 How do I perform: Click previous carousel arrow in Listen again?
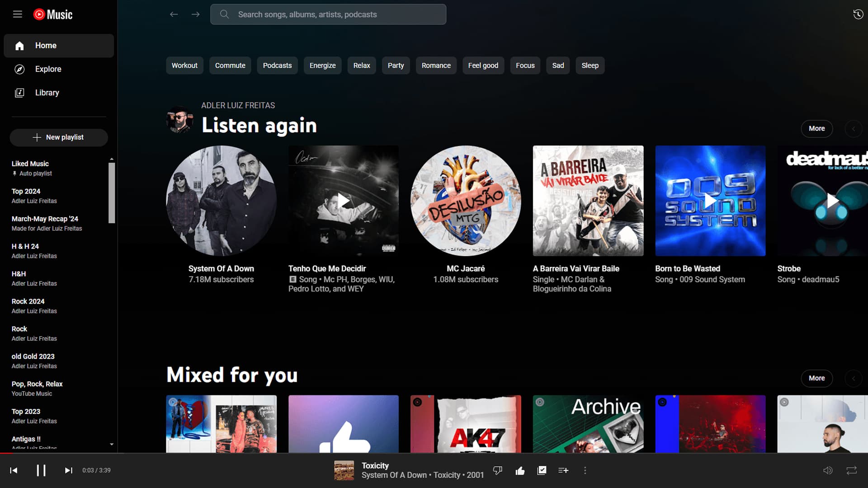tap(853, 129)
